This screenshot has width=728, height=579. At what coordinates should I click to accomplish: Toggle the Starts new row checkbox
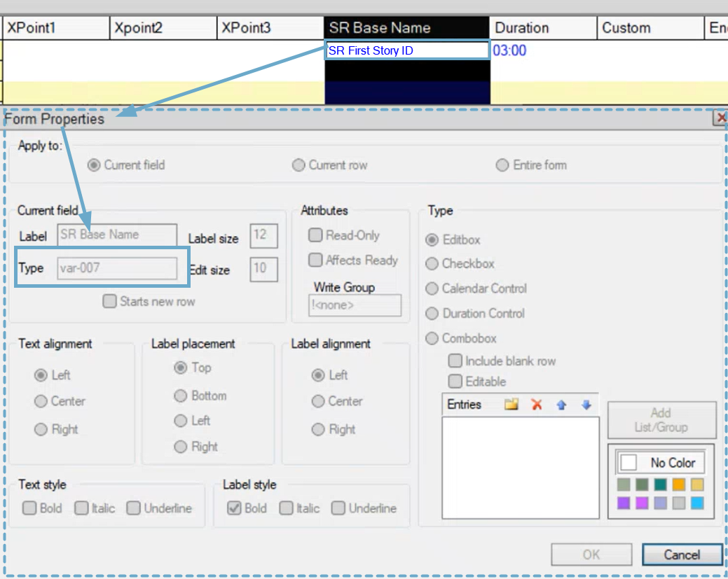pos(110,302)
